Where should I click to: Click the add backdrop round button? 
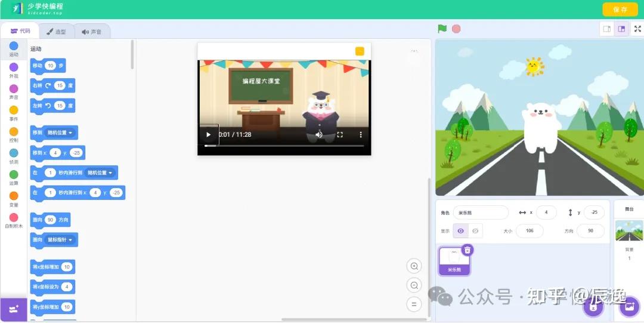pyautogui.click(x=629, y=306)
